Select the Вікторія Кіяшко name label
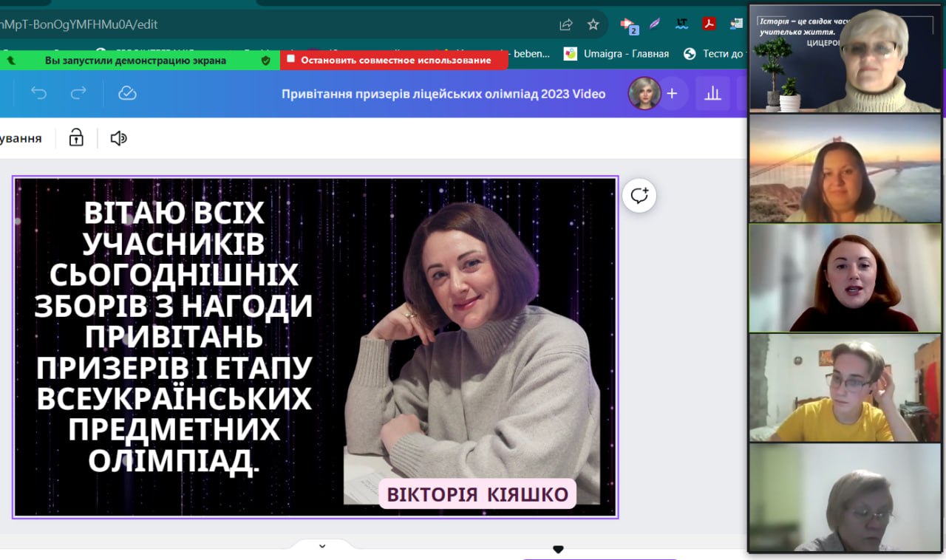Screen dimensions: 946x560 [478, 494]
